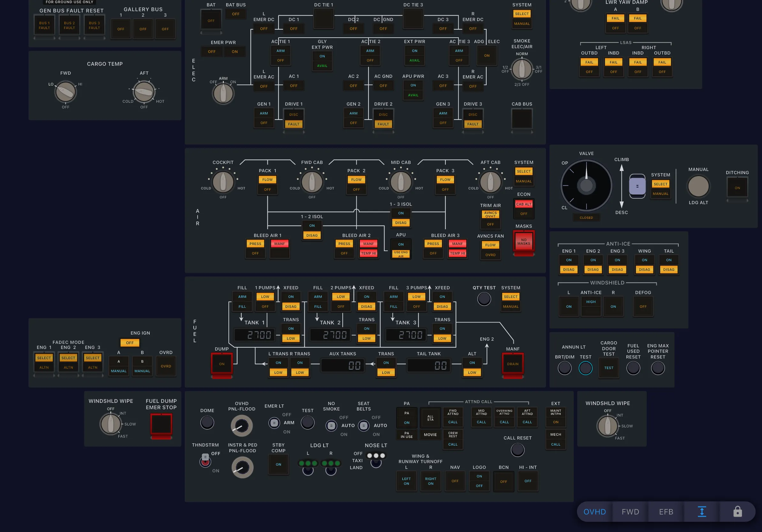Click the PACK 1 FLOW OFF switch
Viewport: 762px width, 532px height.
pyautogui.click(x=267, y=184)
